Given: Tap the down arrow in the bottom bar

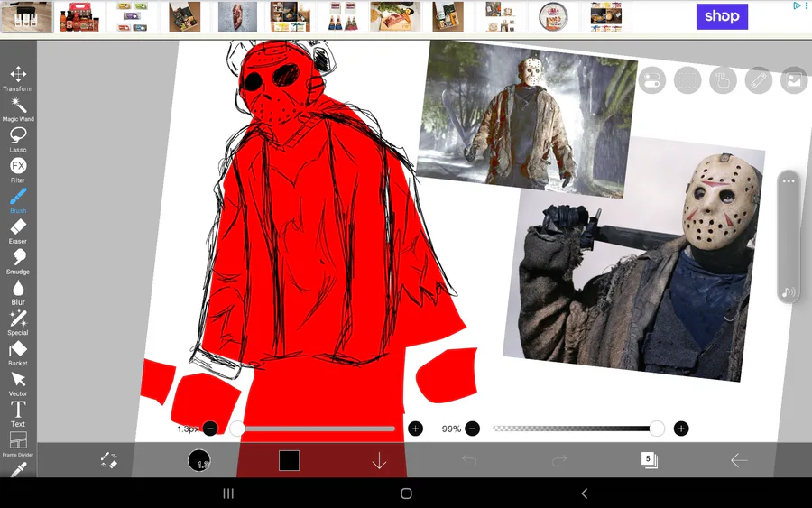Looking at the screenshot, I should [379, 460].
